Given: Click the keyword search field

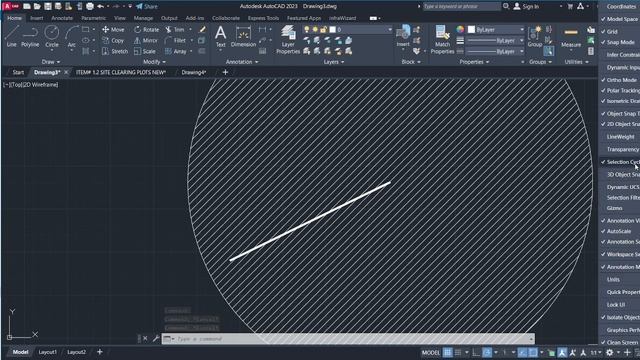Looking at the screenshot, I should click(x=461, y=6).
